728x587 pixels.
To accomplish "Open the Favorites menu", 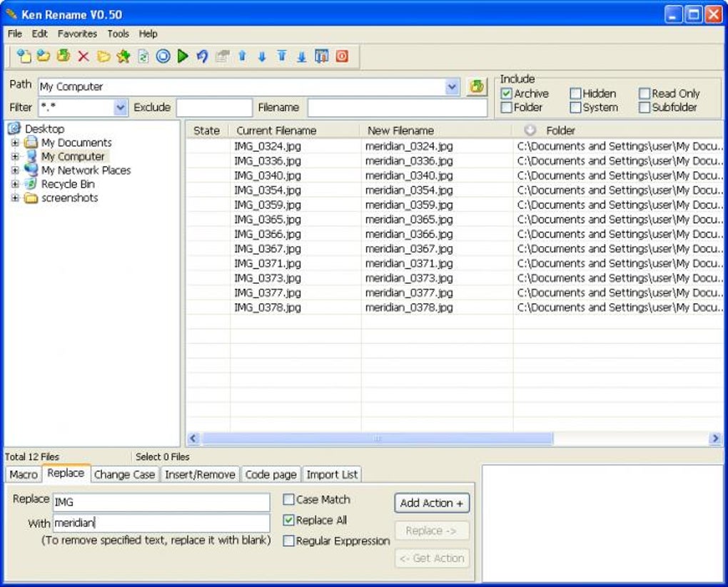I will (77, 34).
